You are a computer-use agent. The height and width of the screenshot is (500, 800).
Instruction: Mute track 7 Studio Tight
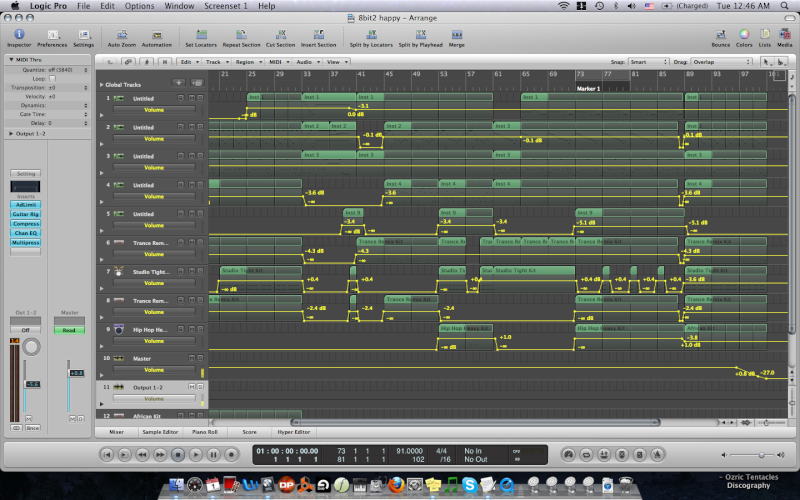tap(192, 271)
